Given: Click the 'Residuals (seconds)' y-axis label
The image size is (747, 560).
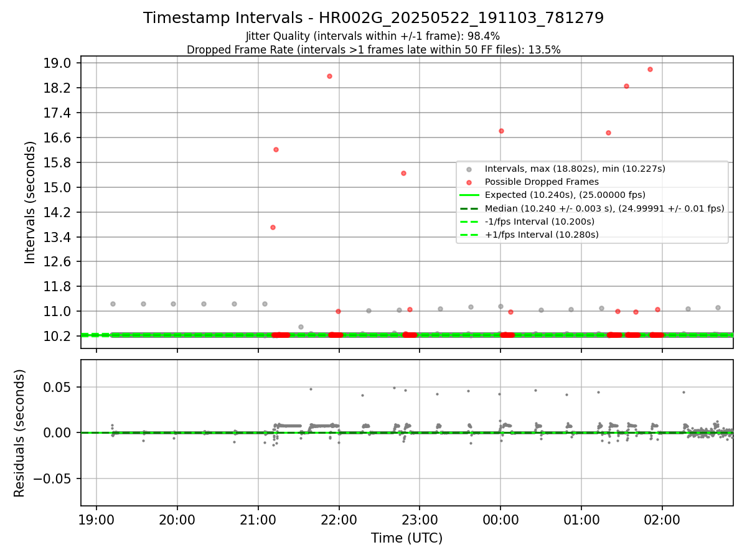Looking at the screenshot, I should [x=19, y=433].
